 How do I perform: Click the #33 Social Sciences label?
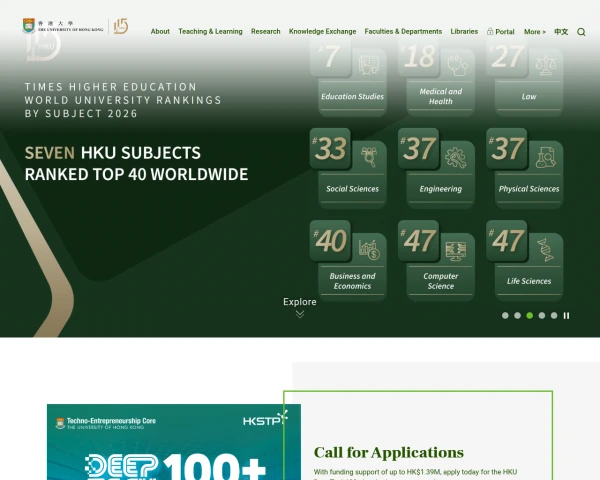352,189
